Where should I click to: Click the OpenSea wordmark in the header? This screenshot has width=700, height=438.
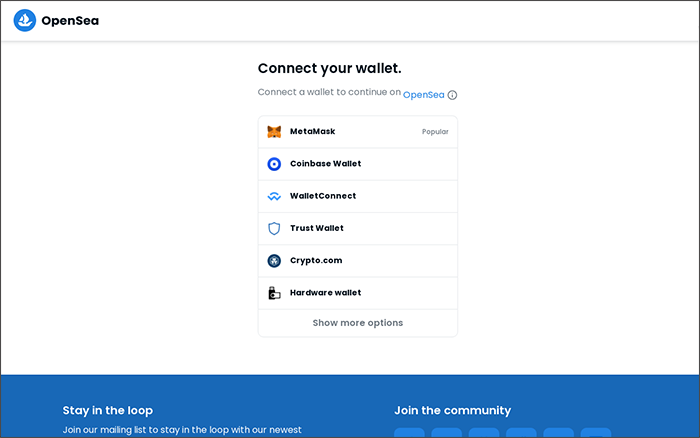tap(70, 21)
